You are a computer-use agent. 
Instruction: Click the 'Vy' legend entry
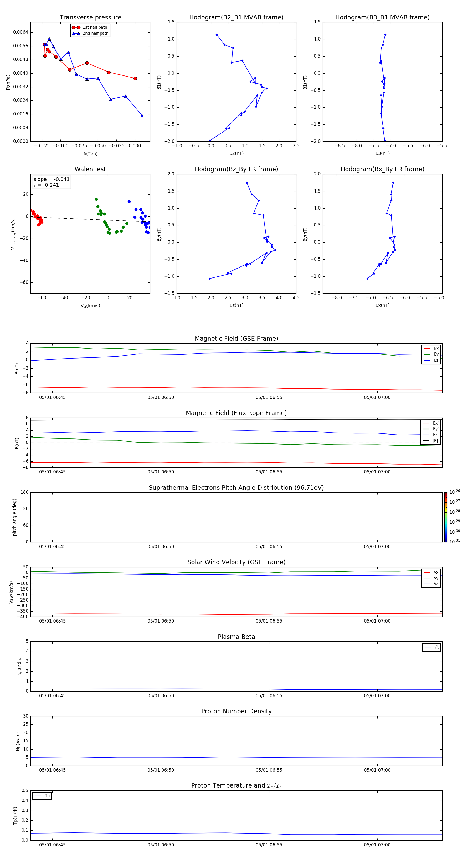click(x=431, y=578)
